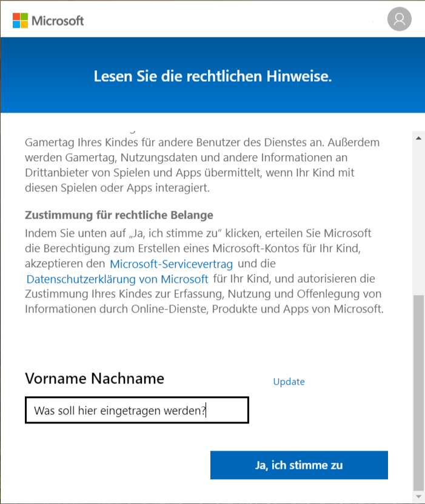The image size is (425, 504).
Task: Click the line 'diesen Spielen oder Apps interagiert.'
Action: pyautogui.click(x=117, y=188)
